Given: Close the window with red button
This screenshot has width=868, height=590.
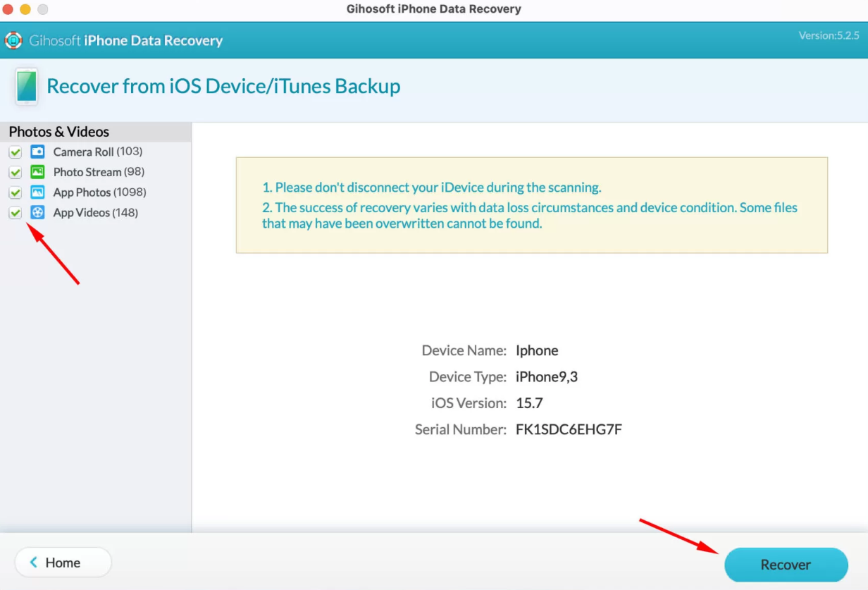Looking at the screenshot, I should [8, 10].
